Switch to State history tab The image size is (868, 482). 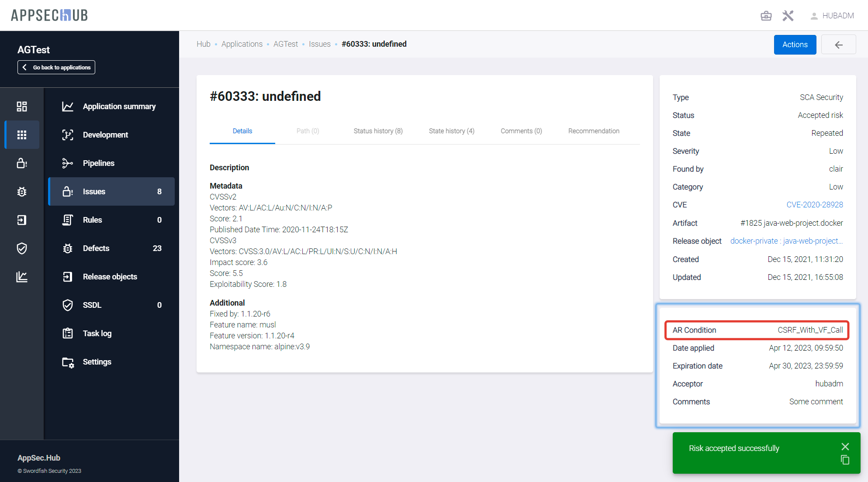451,131
